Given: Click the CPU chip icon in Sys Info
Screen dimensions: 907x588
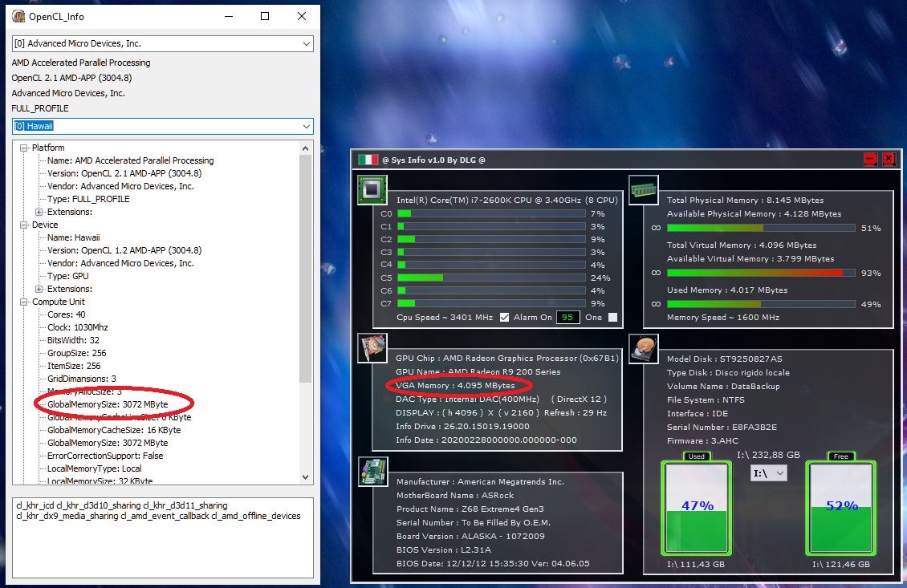Looking at the screenshot, I should [x=372, y=189].
